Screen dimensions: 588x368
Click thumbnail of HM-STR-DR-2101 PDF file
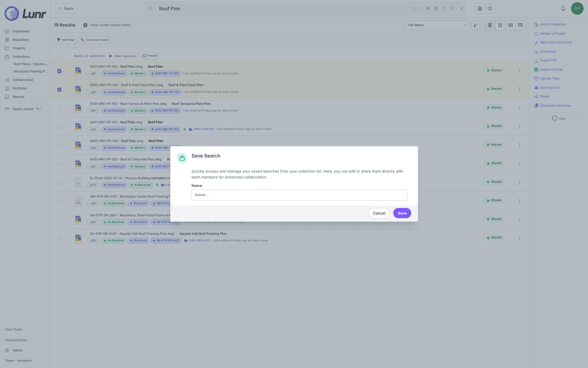pyautogui.click(x=78, y=201)
